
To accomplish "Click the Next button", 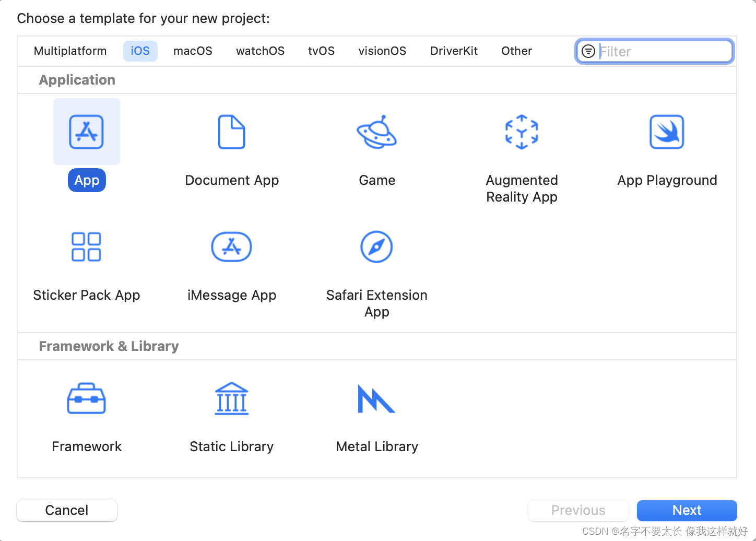I will pos(687,510).
